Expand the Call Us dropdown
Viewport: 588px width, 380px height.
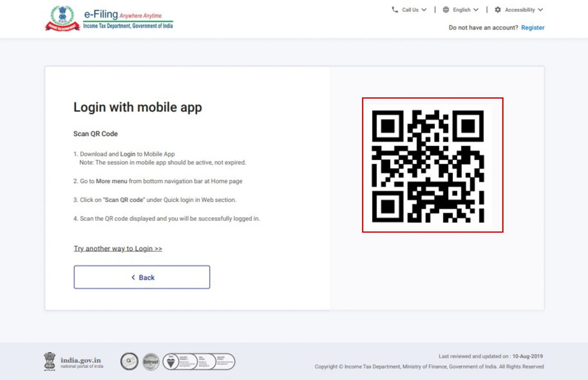point(410,9)
